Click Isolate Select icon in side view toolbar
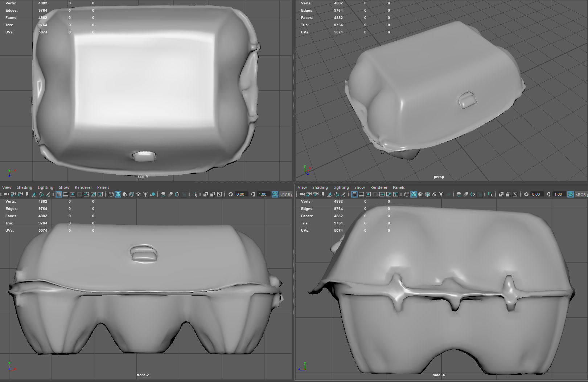588x382 pixels. coord(490,194)
